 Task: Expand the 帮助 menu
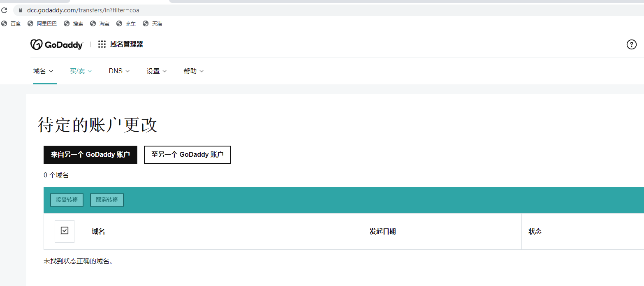tap(194, 71)
